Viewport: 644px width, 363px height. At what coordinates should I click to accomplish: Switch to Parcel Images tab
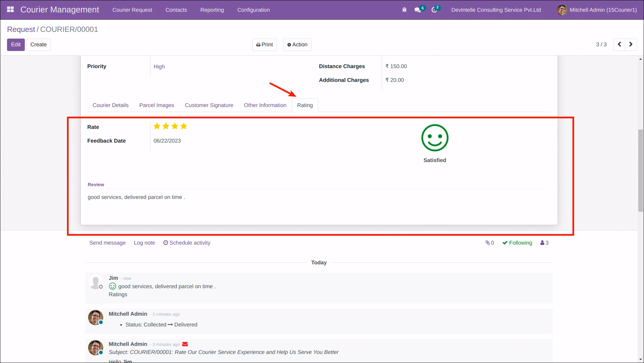pos(157,105)
